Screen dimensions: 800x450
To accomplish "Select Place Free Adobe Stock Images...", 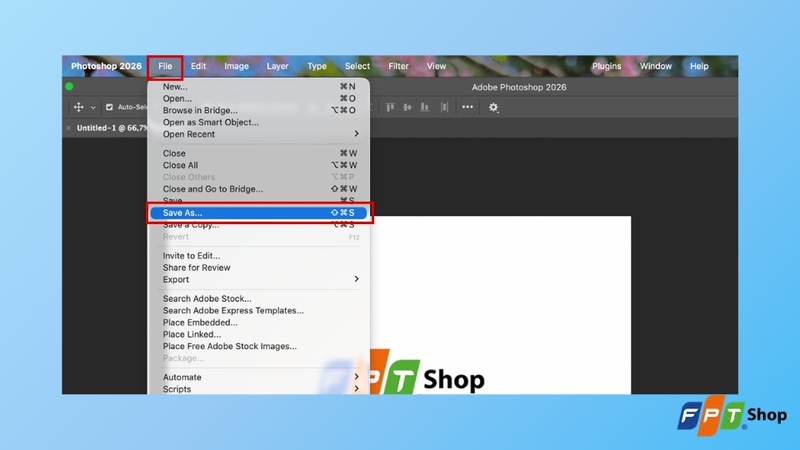I will coord(259,346).
